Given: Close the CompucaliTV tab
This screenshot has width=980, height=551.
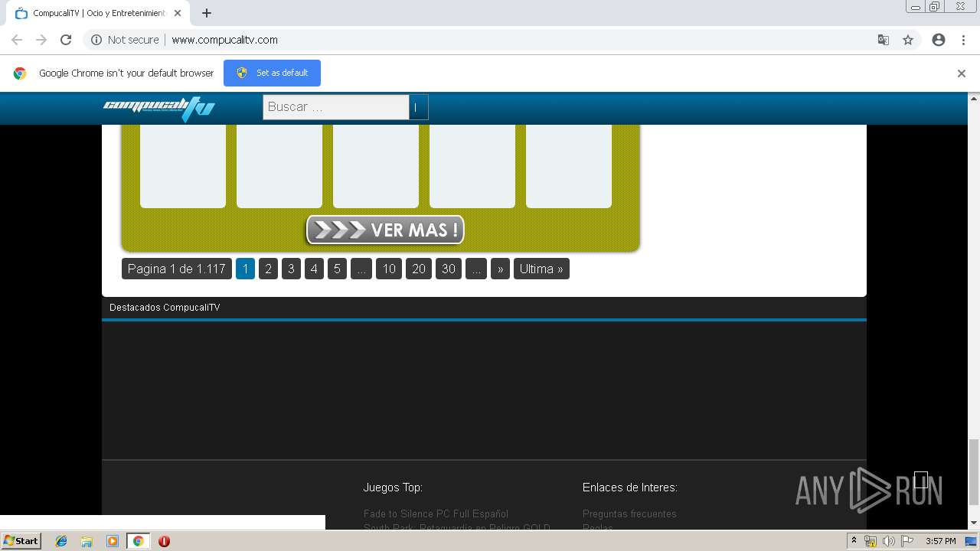Looking at the screenshot, I should (178, 13).
